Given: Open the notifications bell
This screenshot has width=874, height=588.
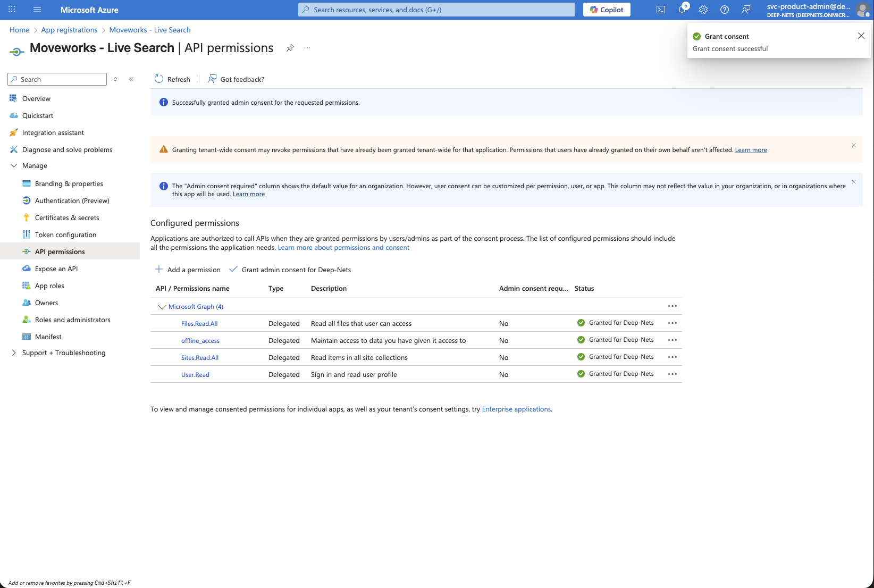Looking at the screenshot, I should click(x=683, y=10).
